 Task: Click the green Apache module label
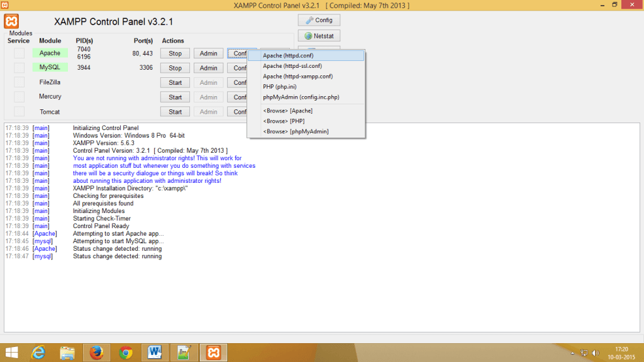(50, 53)
